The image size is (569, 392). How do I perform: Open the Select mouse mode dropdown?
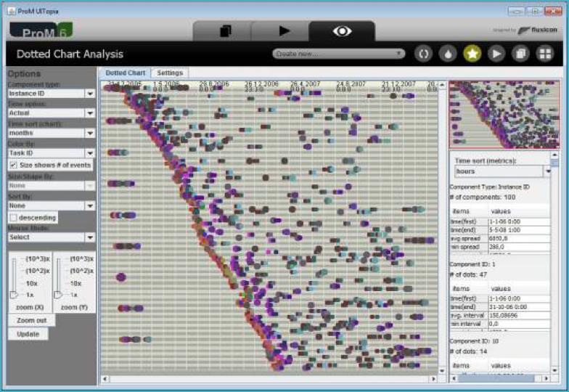52,237
